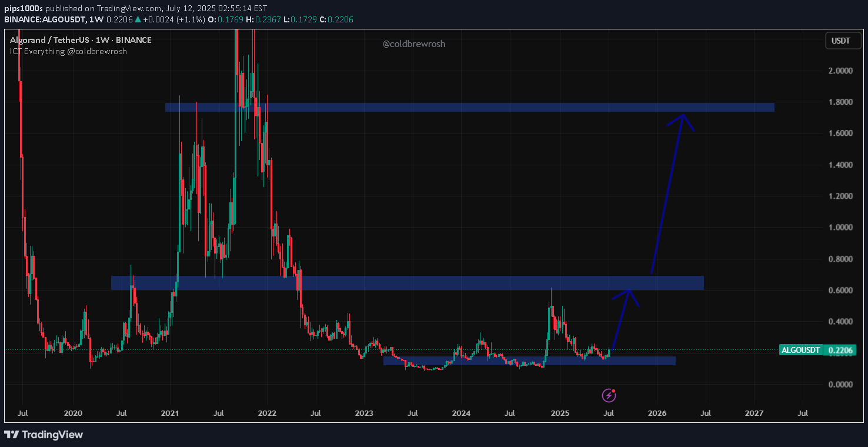Click the 0.8000 price axis label
868x447 pixels.
click(840, 259)
